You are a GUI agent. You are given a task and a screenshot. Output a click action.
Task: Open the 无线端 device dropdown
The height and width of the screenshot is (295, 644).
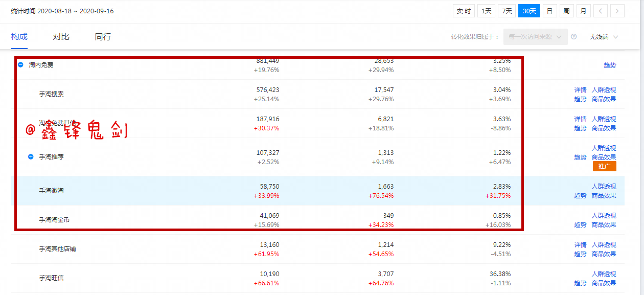604,37
